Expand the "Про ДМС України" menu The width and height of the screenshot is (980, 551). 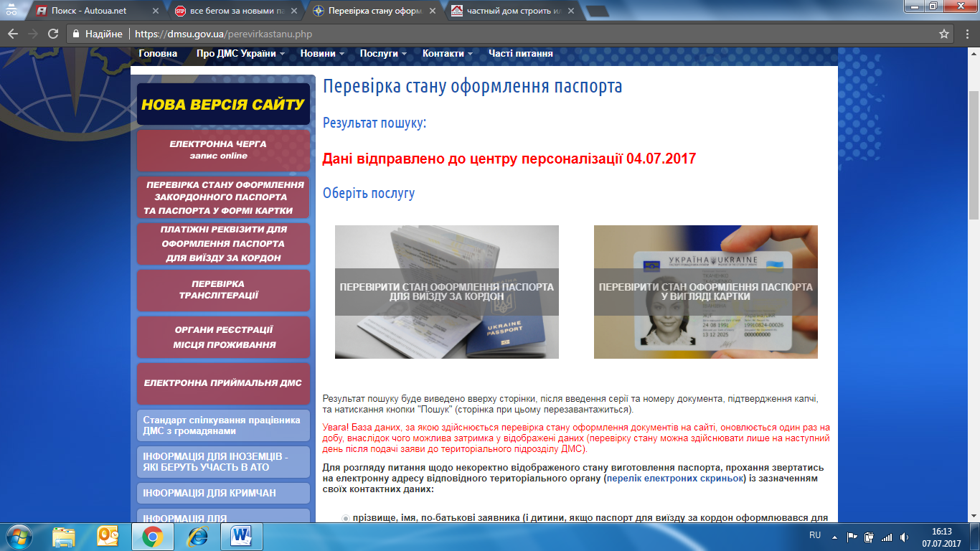click(240, 54)
